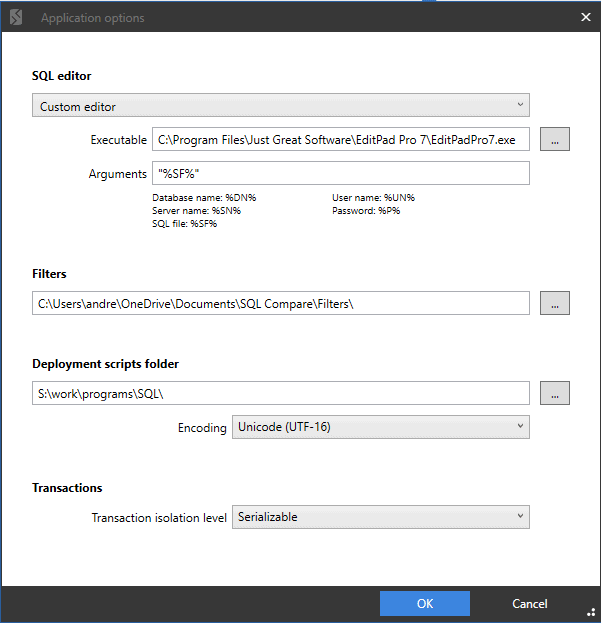This screenshot has width=601, height=623.
Task: Click the 'SQL file: %SF%' hint text
Action: click(185, 224)
